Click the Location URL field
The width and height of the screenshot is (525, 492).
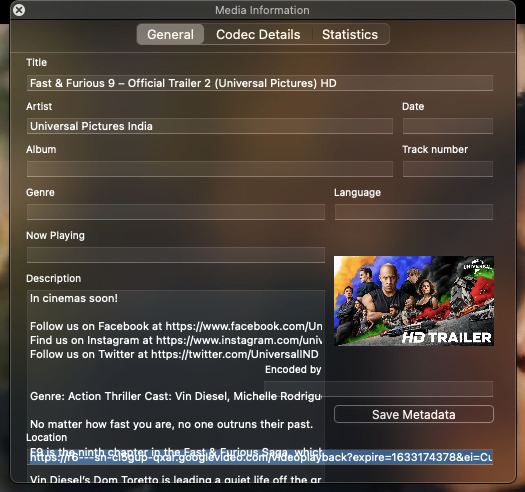click(260, 457)
